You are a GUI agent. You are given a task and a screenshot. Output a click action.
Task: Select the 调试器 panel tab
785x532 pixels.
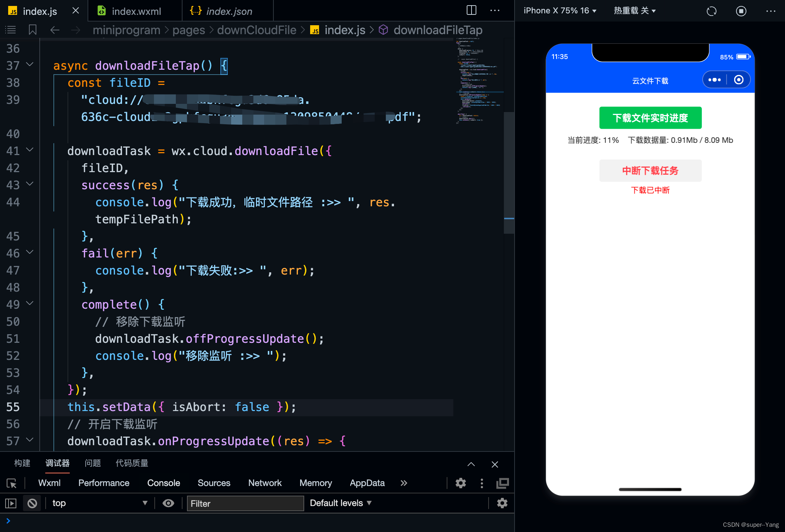pos(58,463)
